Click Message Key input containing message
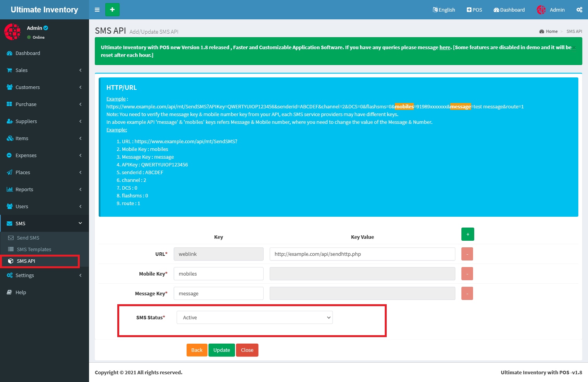Screen dimensions: 588x382 point(219,294)
